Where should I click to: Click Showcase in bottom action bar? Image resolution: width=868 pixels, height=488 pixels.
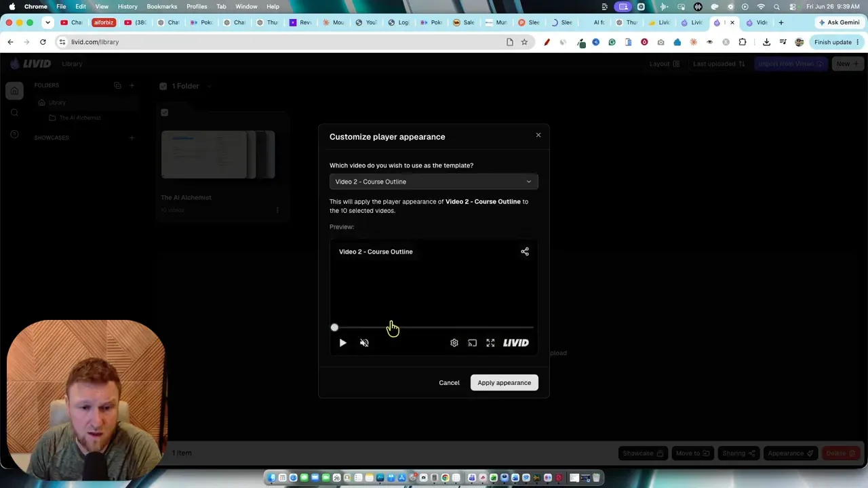[643, 453]
